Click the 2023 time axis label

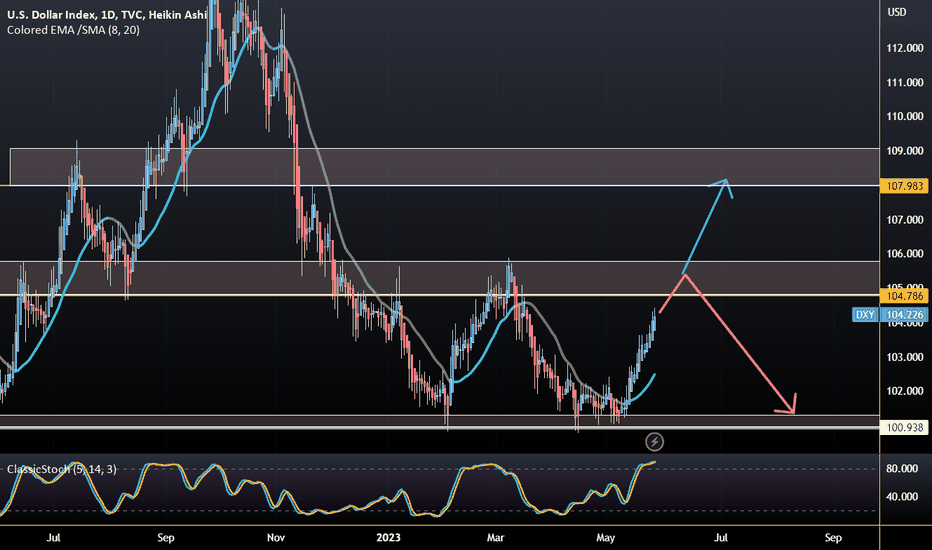[x=388, y=538]
